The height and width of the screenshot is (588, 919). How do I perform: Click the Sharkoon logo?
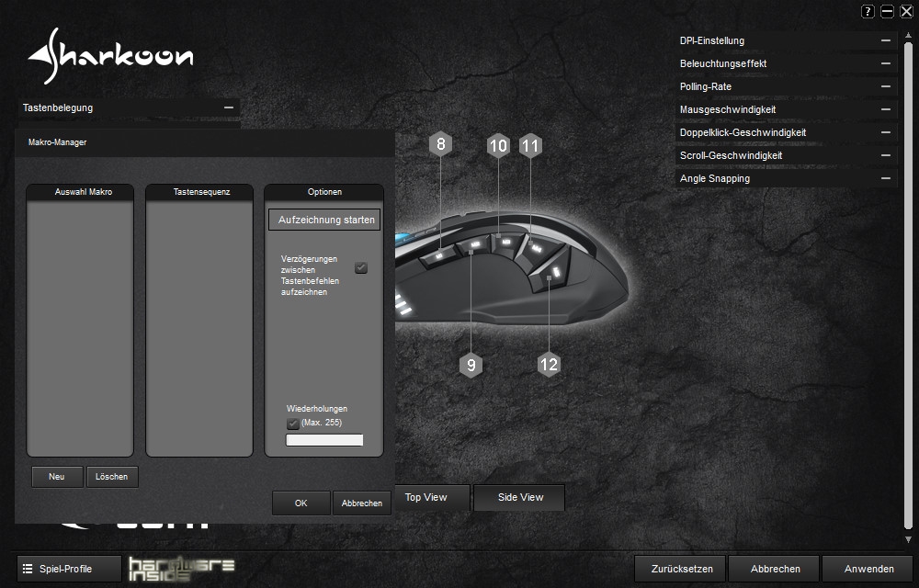click(x=111, y=57)
